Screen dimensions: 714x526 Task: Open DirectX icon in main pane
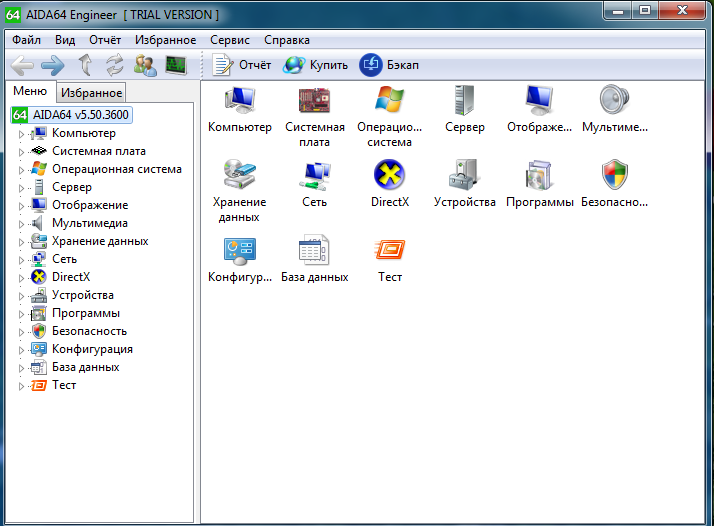tap(389, 174)
